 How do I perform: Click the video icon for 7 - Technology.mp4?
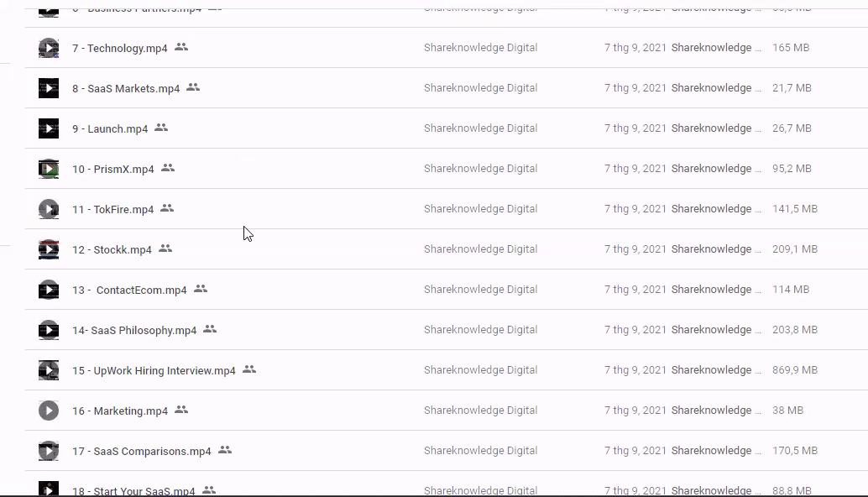[49, 48]
